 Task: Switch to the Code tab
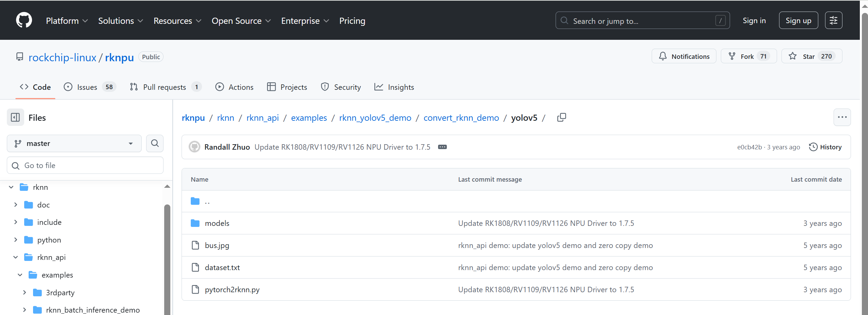coord(35,87)
